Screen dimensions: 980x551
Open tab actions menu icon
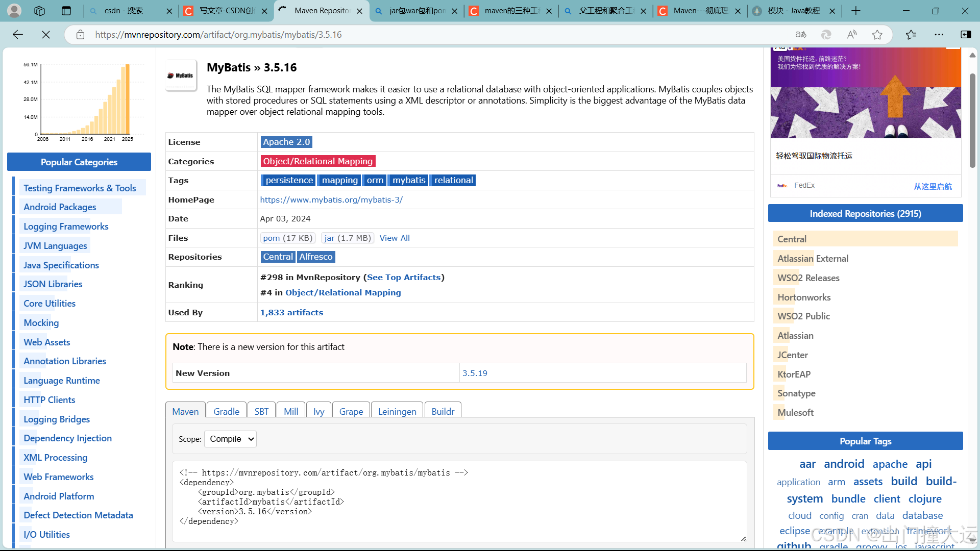click(x=66, y=11)
